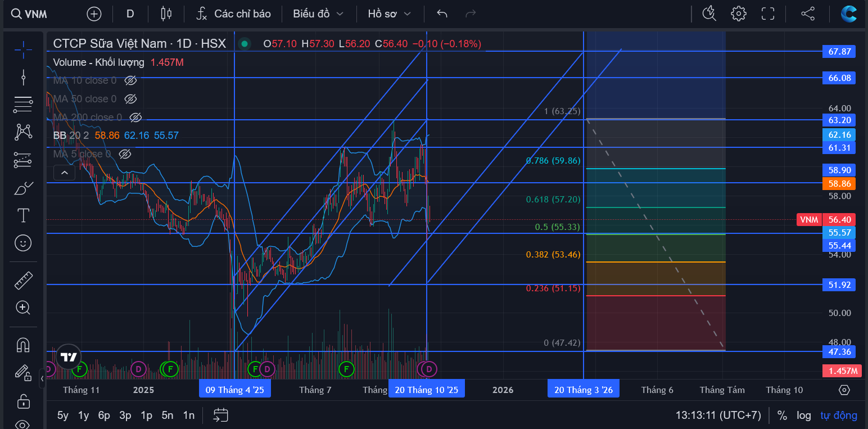Click the orange 58.86 Bollinger basis label
Viewport: 868px width, 429px height.
839,183
